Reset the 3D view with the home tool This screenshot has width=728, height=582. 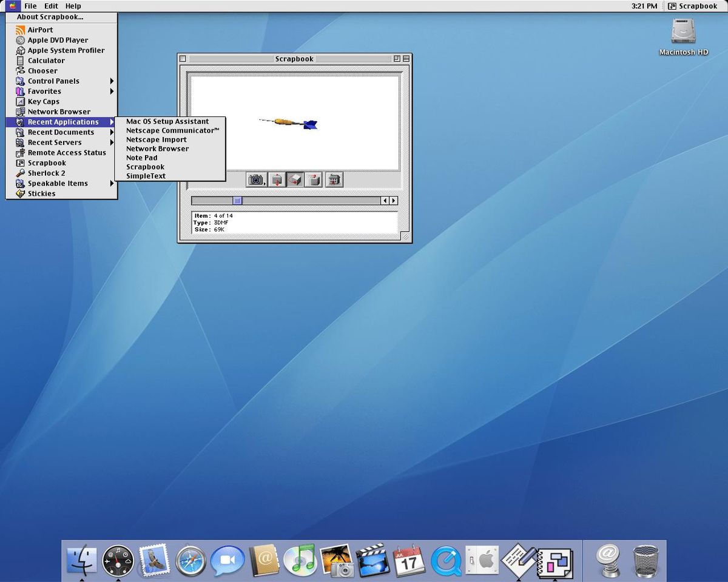pyautogui.click(x=333, y=179)
